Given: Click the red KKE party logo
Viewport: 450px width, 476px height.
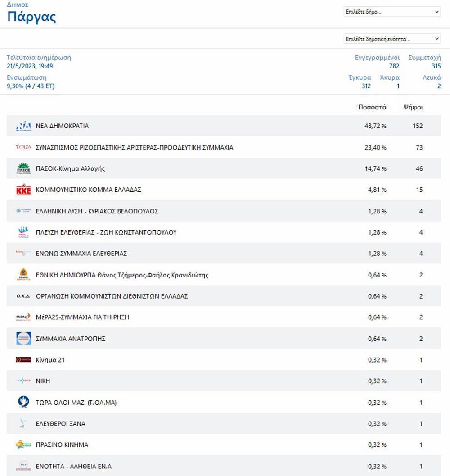Looking at the screenshot, I should click(x=23, y=190).
